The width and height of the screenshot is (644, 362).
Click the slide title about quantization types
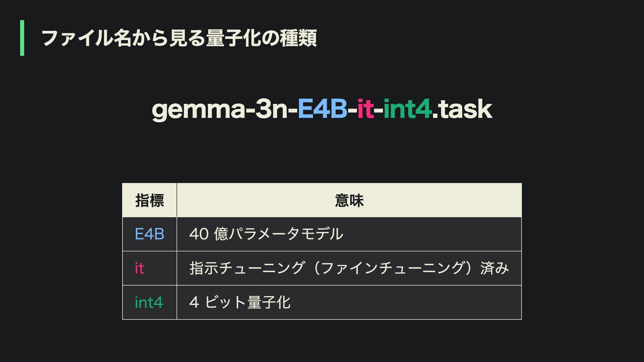[179, 38]
